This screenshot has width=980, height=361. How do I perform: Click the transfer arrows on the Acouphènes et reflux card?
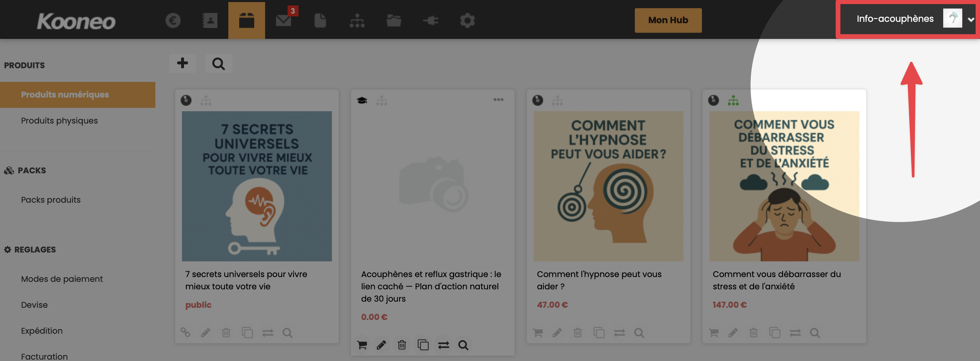click(443, 345)
